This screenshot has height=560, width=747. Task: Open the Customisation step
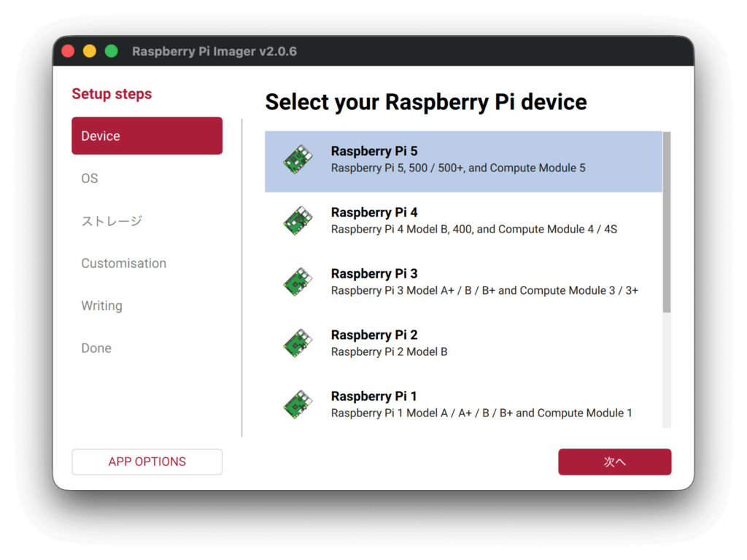coord(123,263)
